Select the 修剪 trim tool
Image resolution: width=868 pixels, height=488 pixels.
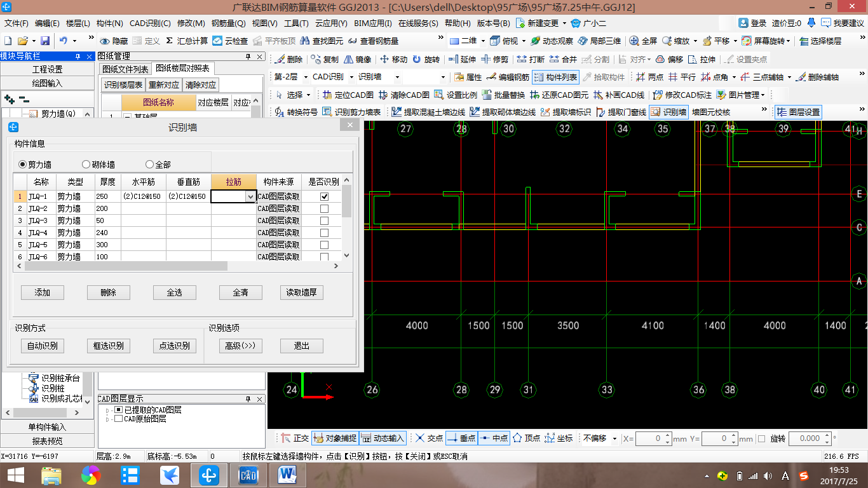pos(494,60)
